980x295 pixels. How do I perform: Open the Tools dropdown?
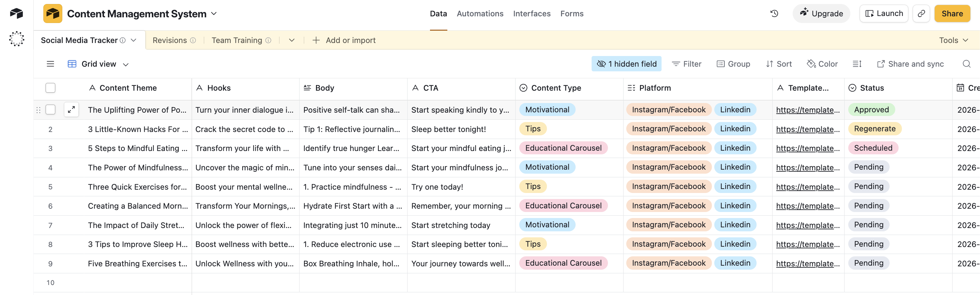click(953, 40)
